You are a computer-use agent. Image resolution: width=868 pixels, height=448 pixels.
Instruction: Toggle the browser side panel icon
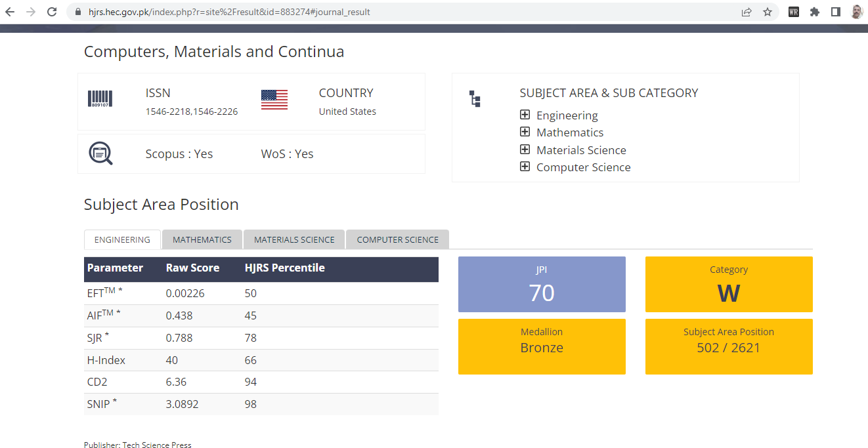836,12
